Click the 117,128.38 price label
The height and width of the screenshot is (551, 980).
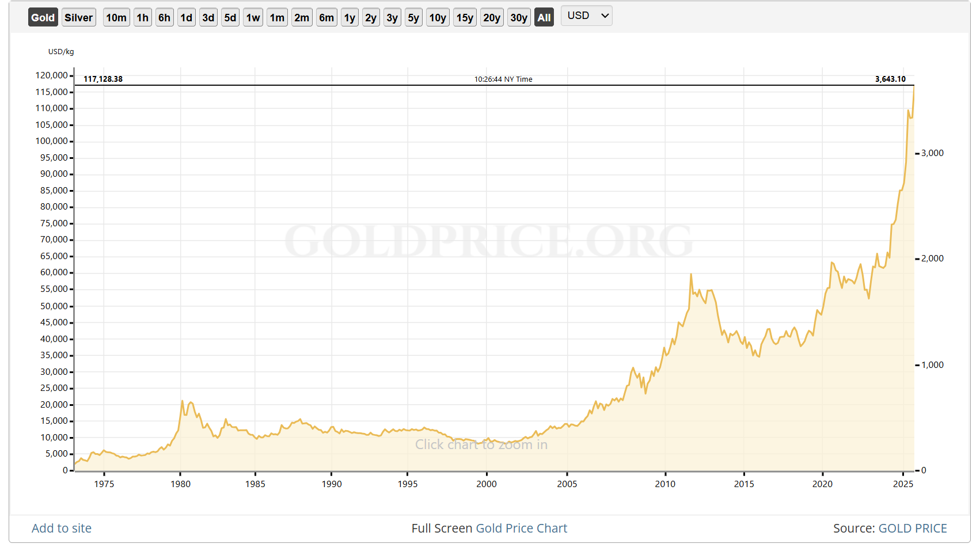pyautogui.click(x=103, y=79)
